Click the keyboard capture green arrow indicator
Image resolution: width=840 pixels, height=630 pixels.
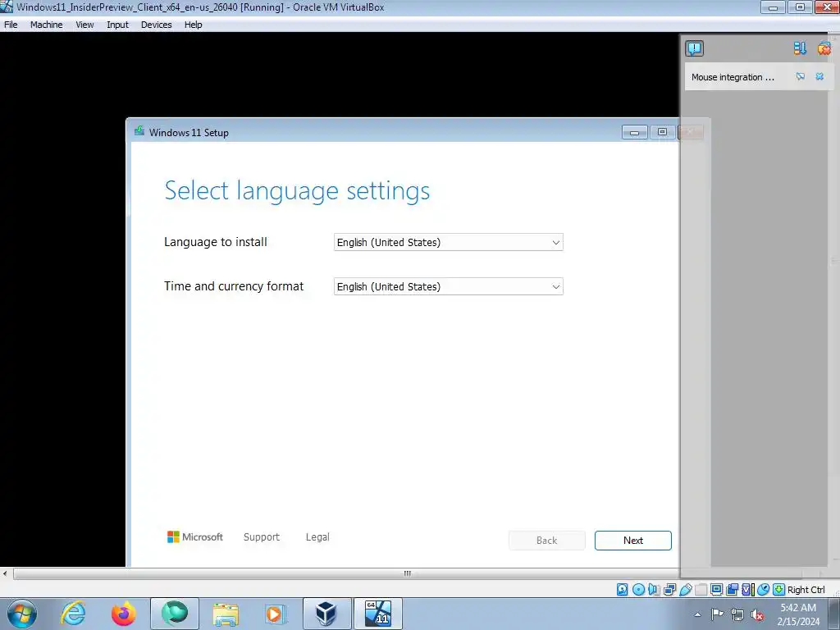778,590
